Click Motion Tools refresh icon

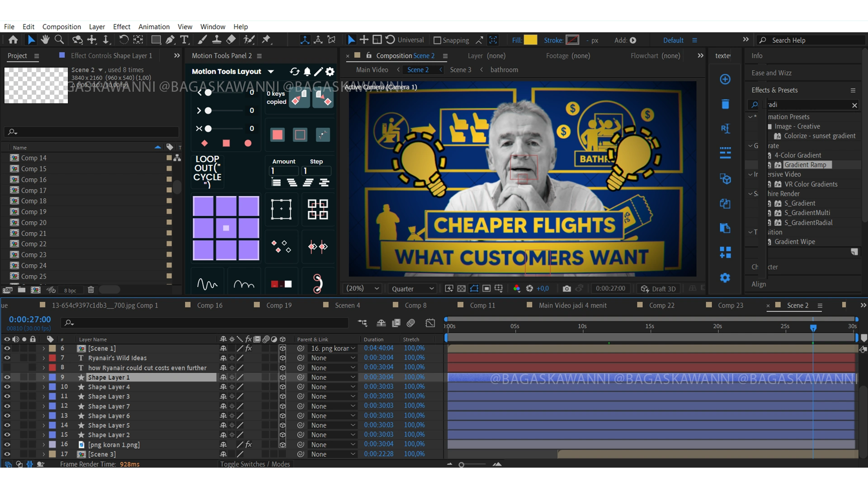(295, 71)
